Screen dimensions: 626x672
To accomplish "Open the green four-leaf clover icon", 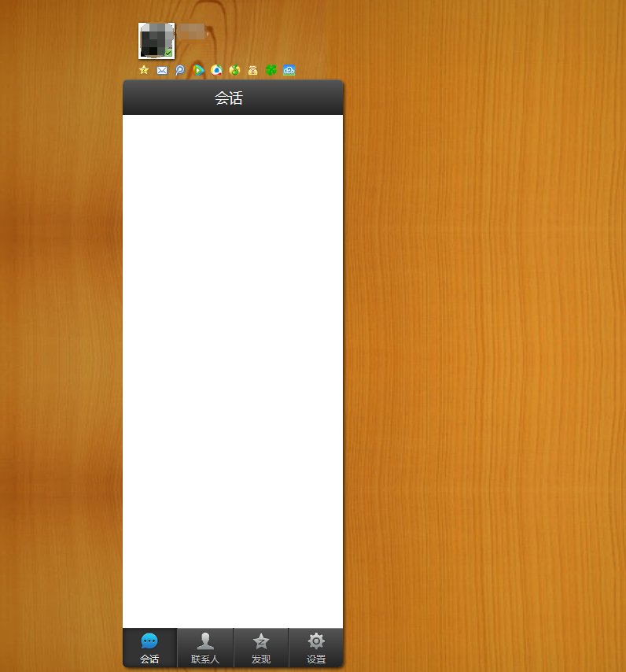I will coord(271,70).
